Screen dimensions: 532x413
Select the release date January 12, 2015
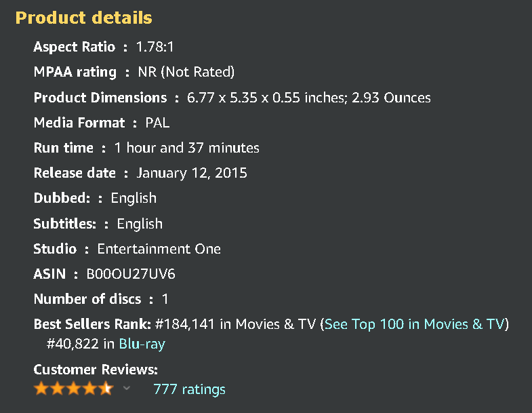192,173
